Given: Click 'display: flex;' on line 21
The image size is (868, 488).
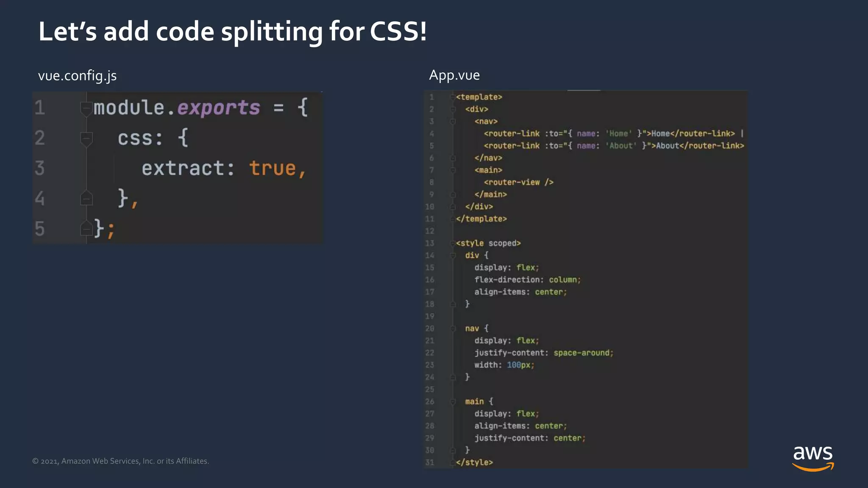Looking at the screenshot, I should tap(507, 341).
